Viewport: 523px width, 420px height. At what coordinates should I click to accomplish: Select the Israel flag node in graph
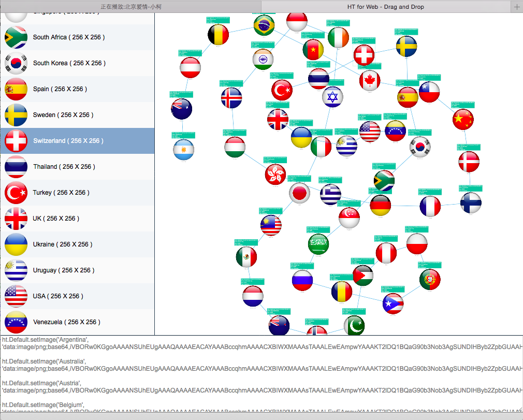[332, 97]
